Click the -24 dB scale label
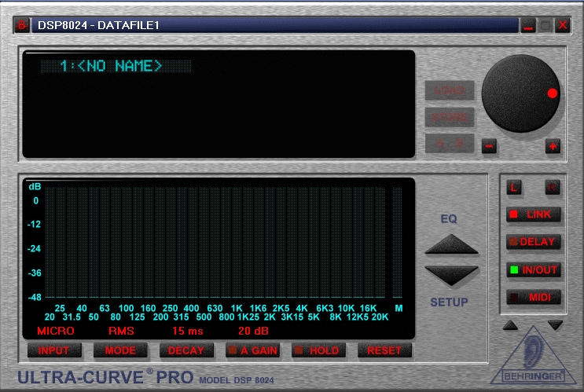This screenshot has width=584, height=392. [34, 249]
